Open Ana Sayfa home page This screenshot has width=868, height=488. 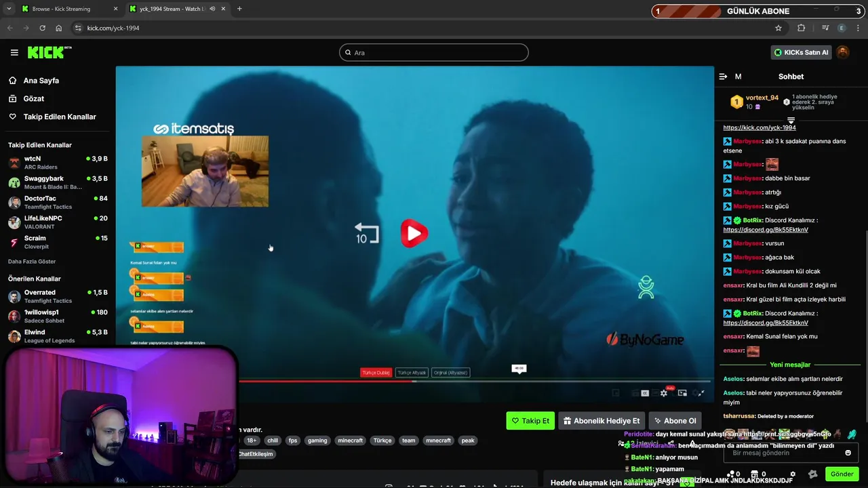41,81
